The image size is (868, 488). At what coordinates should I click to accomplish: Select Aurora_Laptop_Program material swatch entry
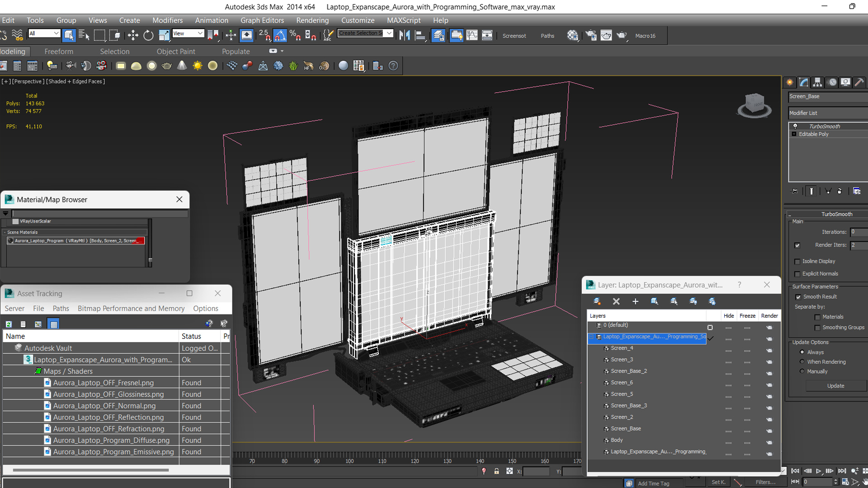click(76, 241)
